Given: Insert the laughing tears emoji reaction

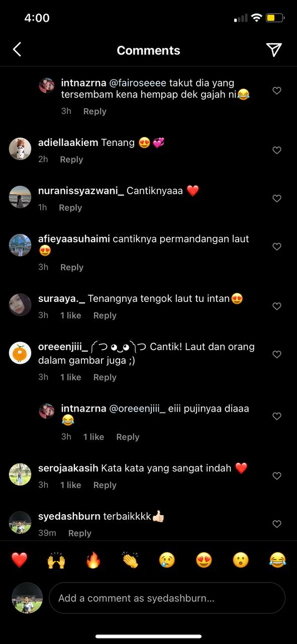Looking at the screenshot, I should click(277, 560).
